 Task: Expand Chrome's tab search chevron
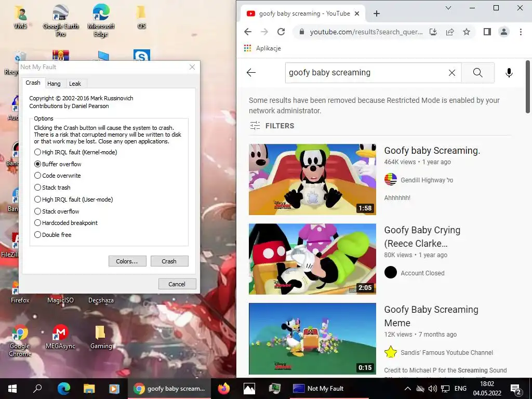tap(448, 8)
